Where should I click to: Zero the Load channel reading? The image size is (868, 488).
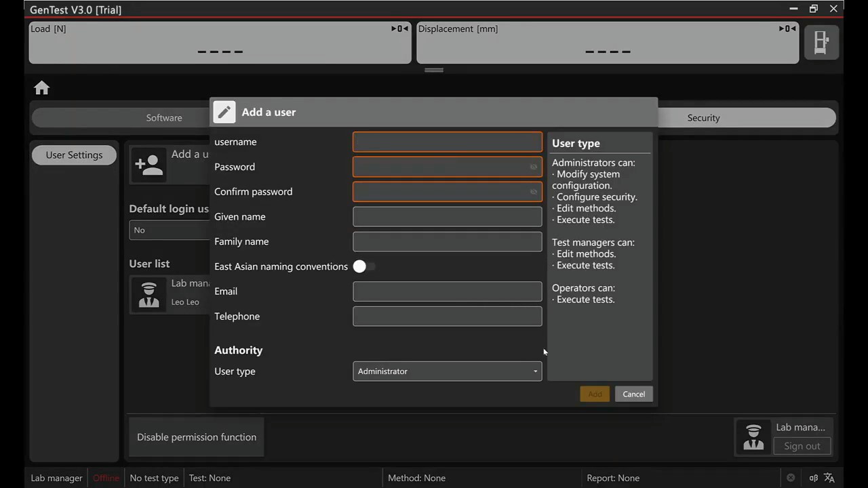399,28
